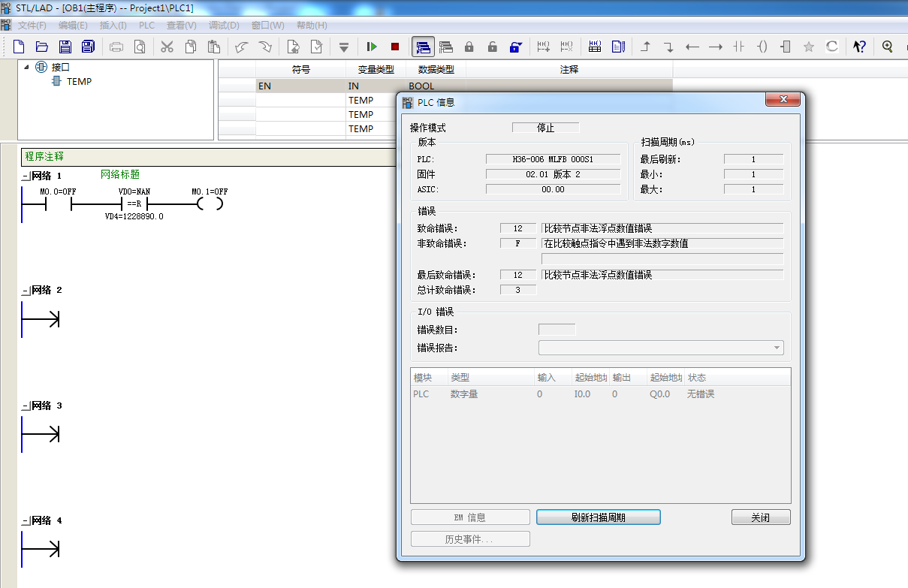Click the star favorites icon

809,47
